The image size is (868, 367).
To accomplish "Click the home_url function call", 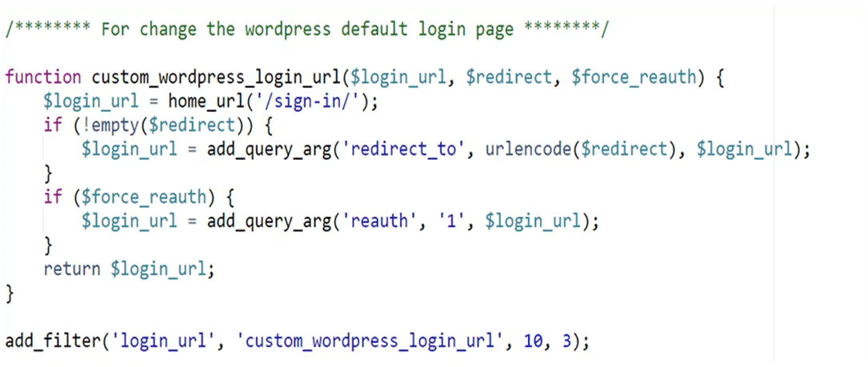I will tap(206, 102).
